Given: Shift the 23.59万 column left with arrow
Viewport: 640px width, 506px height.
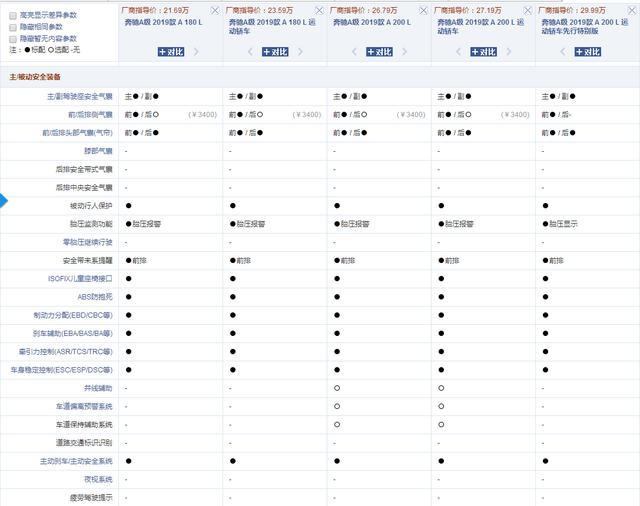Looking at the screenshot, I should coord(251,52).
